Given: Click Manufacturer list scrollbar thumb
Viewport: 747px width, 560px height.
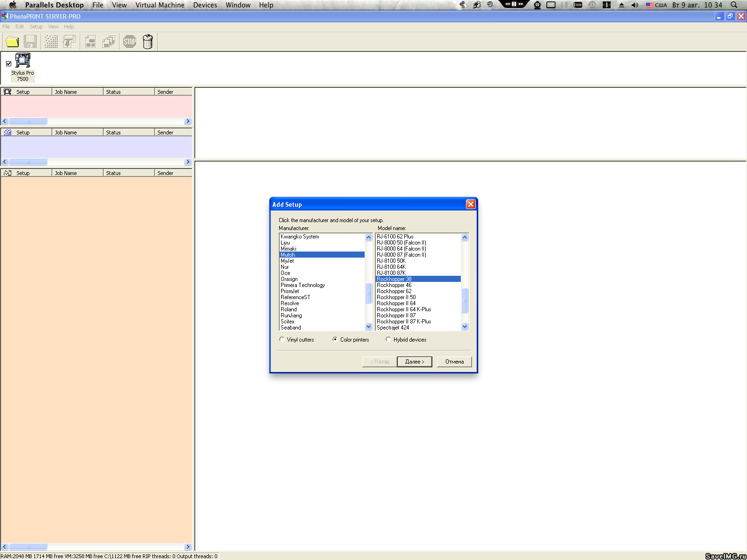Looking at the screenshot, I should 368,293.
